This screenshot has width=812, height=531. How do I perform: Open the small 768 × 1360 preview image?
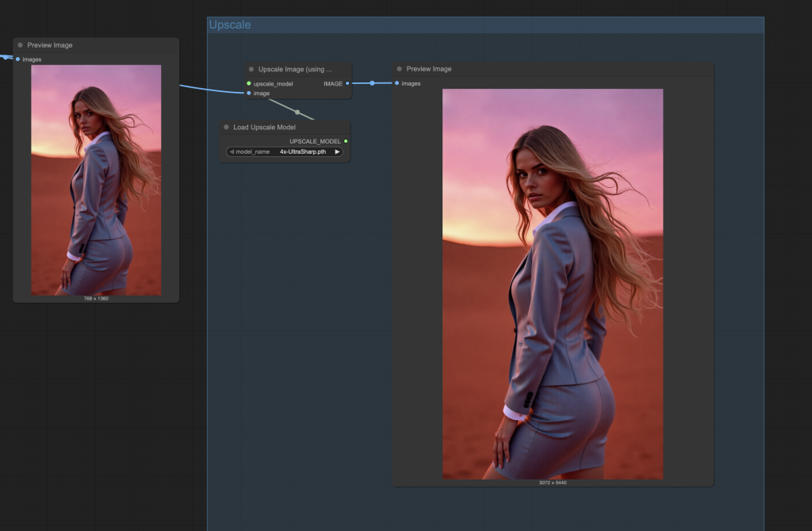(96, 180)
